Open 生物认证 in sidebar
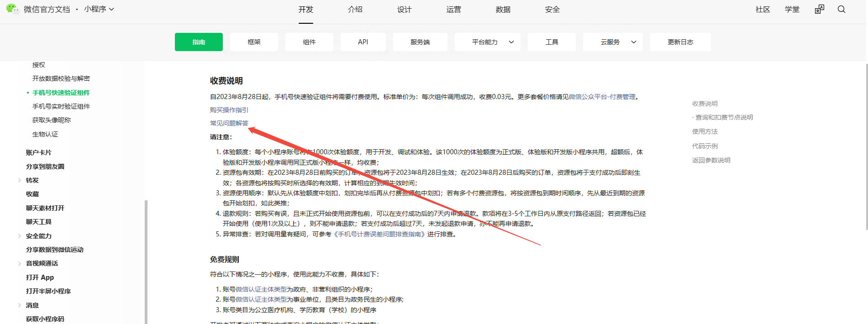The image size is (868, 324). pos(45,134)
